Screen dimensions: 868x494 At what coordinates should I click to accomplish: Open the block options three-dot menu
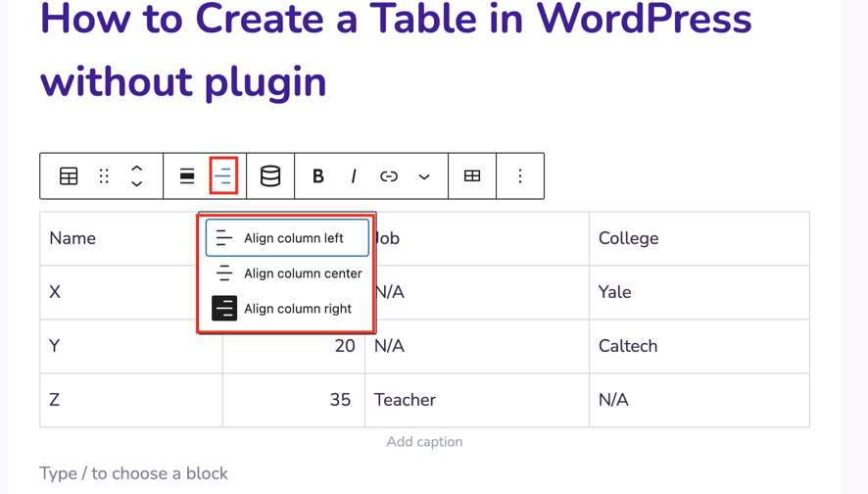click(520, 176)
